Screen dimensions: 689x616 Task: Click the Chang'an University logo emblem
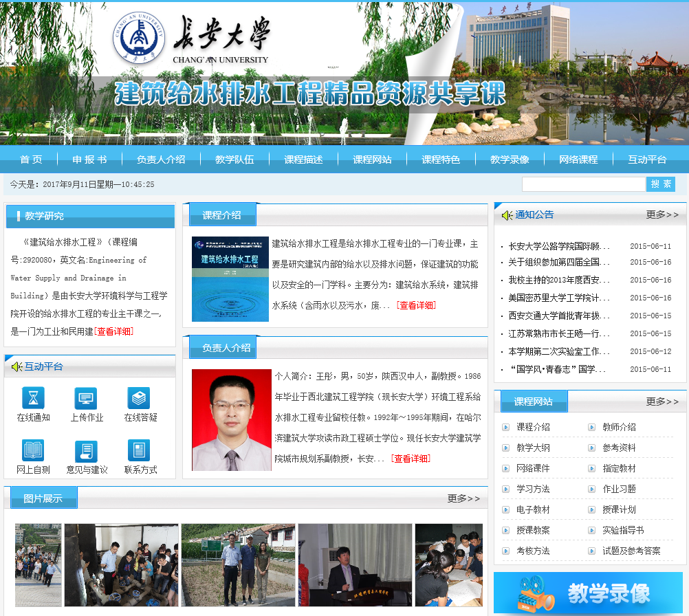pyautogui.click(x=139, y=38)
